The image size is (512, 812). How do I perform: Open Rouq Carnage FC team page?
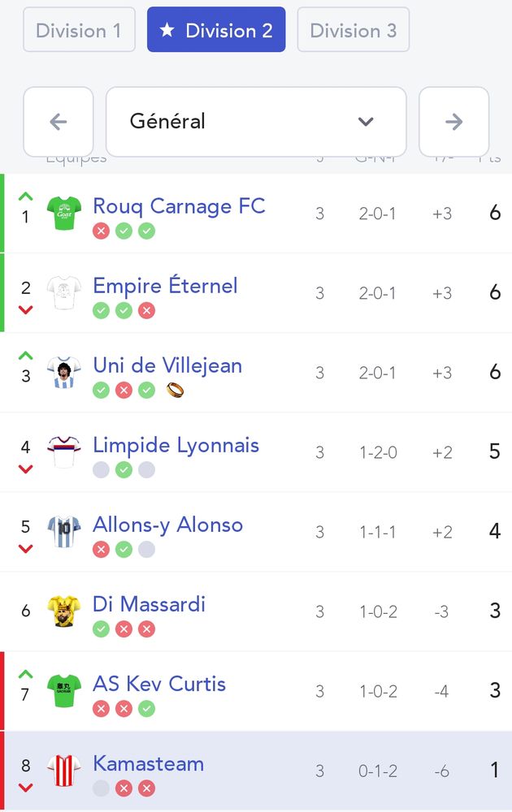click(179, 206)
